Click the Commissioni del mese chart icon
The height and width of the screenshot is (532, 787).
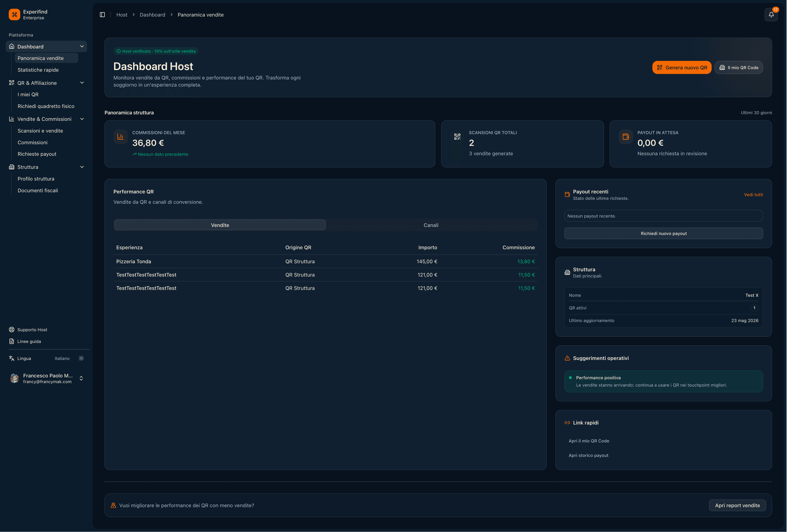click(x=120, y=137)
